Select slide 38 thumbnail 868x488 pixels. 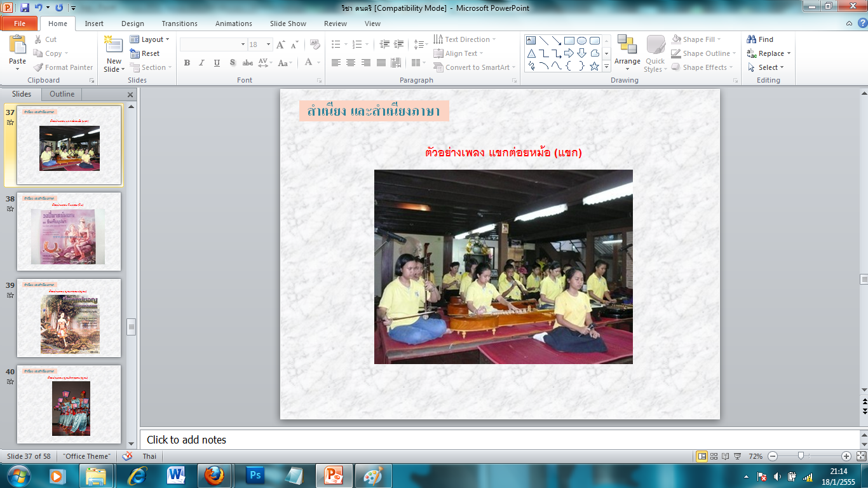point(69,232)
